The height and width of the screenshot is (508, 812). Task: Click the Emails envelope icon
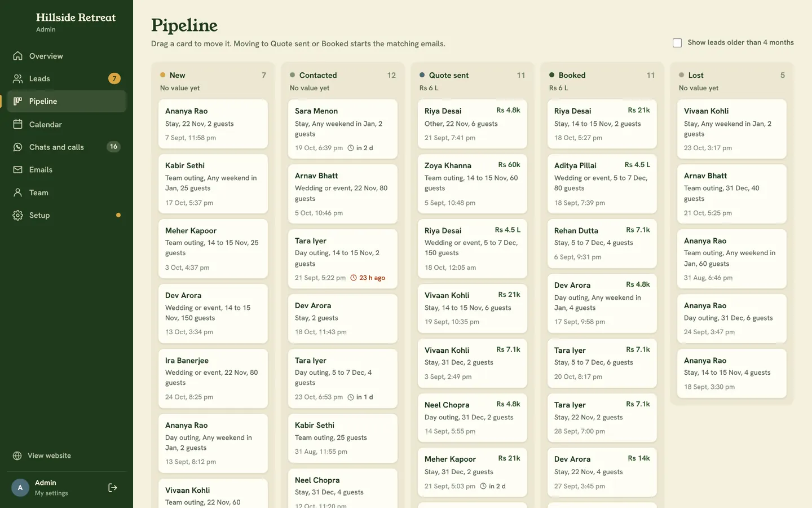pyautogui.click(x=18, y=169)
